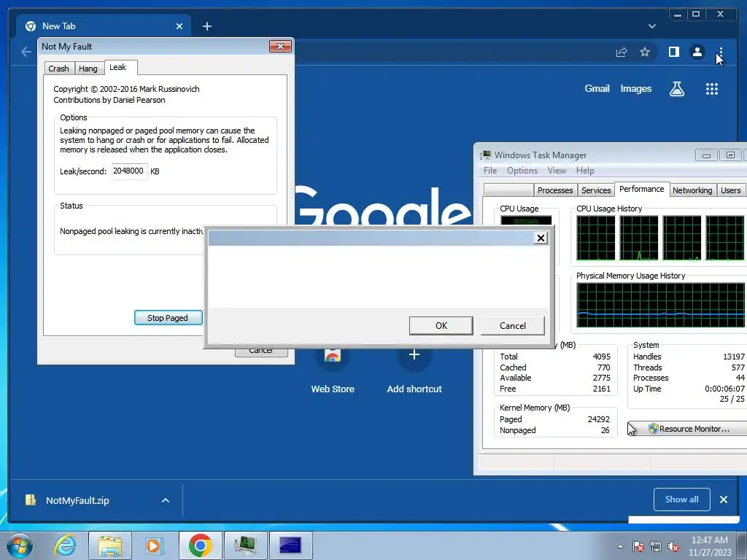Click the Windows Start orb
Screen dimensions: 747x560
coord(20,545)
